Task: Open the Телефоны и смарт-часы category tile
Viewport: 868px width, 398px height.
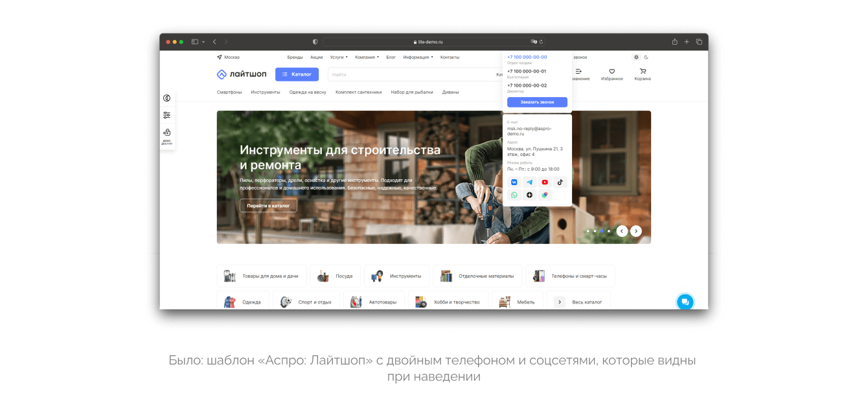Action: point(570,276)
